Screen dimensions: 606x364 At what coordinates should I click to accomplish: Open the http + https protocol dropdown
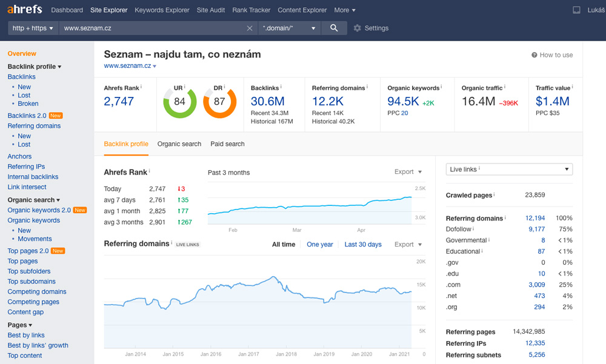click(33, 28)
